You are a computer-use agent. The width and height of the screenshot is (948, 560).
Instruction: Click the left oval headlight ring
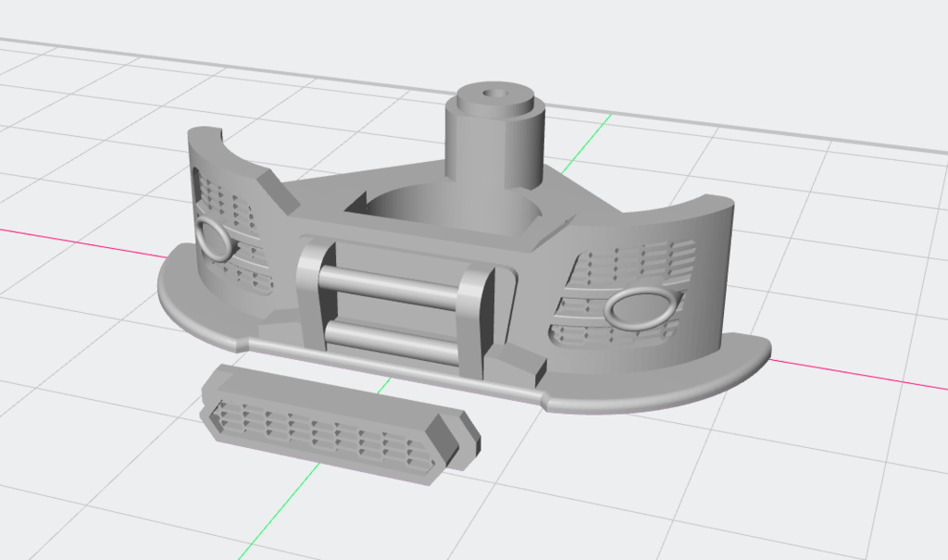pos(215,239)
